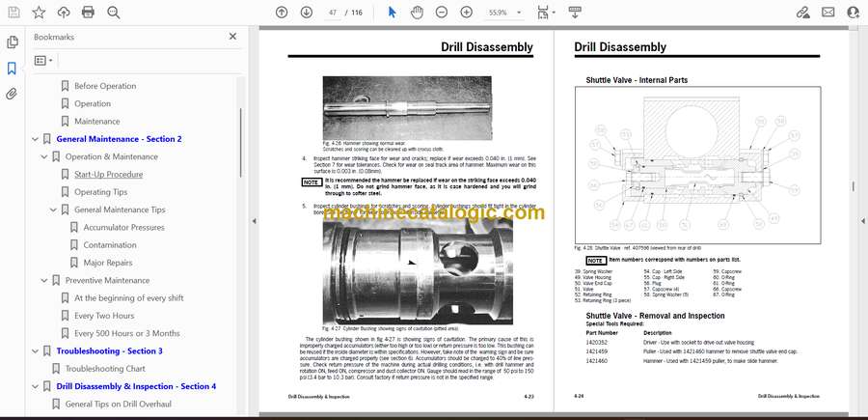Collapse Drill Disassembly & Inspection section
Image resolution: width=868 pixels, height=420 pixels.
tap(36, 386)
